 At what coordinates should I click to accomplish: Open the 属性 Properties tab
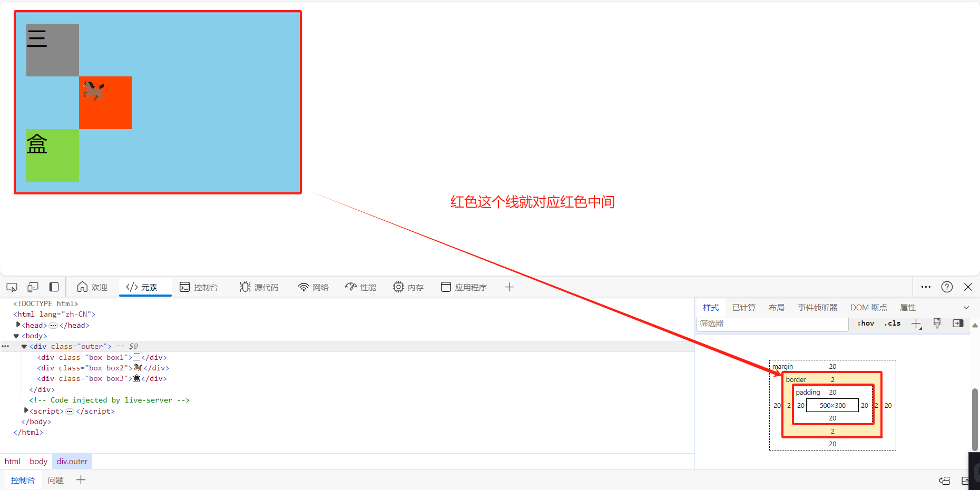908,308
